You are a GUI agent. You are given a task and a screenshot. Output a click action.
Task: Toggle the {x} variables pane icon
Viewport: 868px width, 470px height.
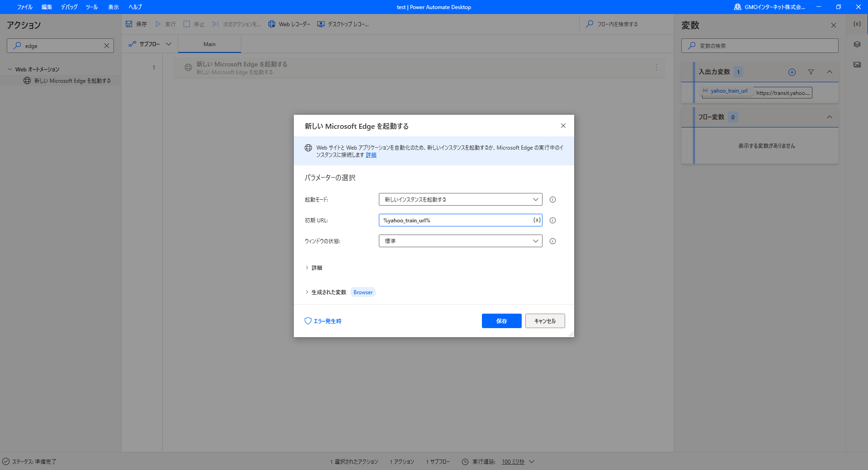(857, 24)
